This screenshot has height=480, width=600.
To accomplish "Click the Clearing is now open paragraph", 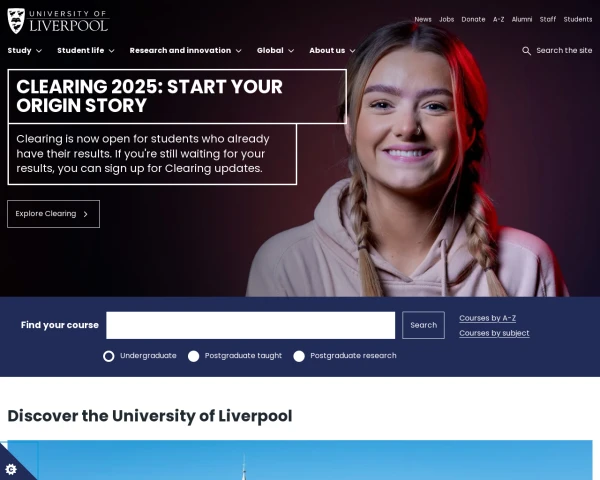I will 143,154.
